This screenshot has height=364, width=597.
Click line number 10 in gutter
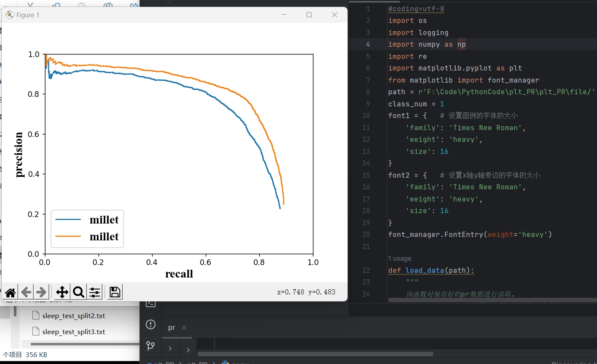[x=366, y=115]
